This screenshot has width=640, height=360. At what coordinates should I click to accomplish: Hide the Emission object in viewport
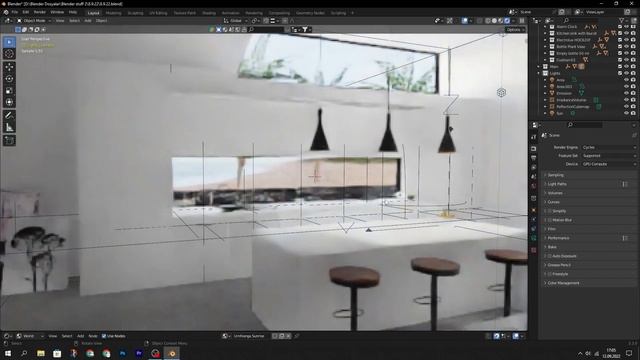[x=626, y=93]
